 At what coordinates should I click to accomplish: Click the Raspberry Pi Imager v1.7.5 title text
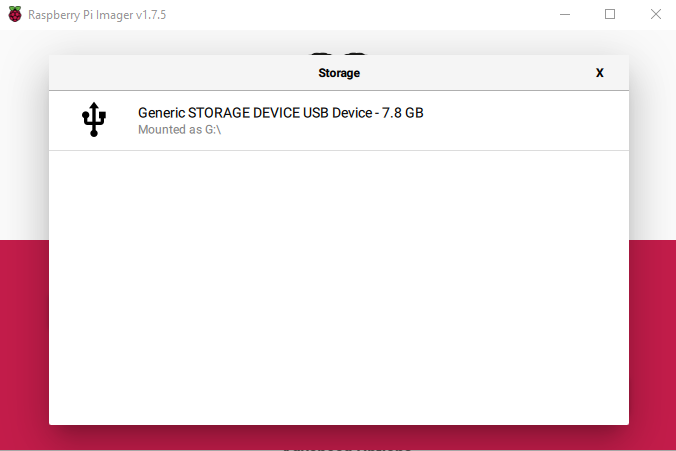point(96,14)
